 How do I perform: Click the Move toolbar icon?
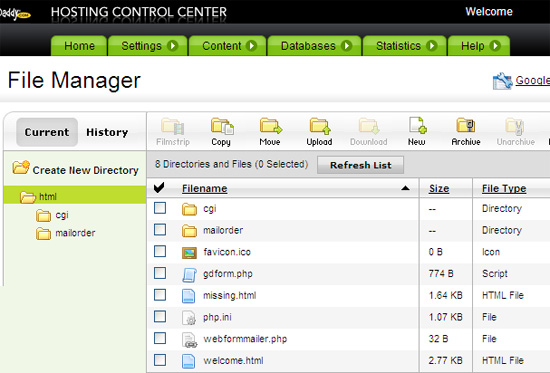pos(270,127)
